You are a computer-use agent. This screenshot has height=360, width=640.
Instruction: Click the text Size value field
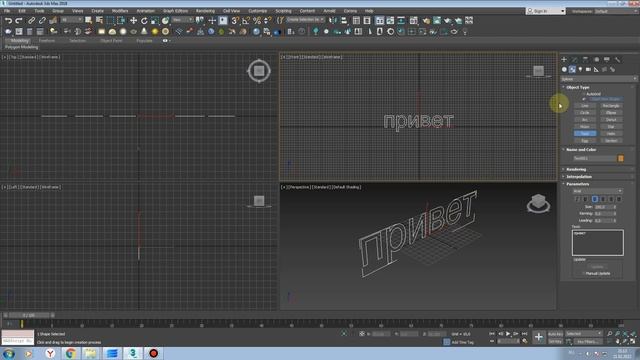coord(603,207)
